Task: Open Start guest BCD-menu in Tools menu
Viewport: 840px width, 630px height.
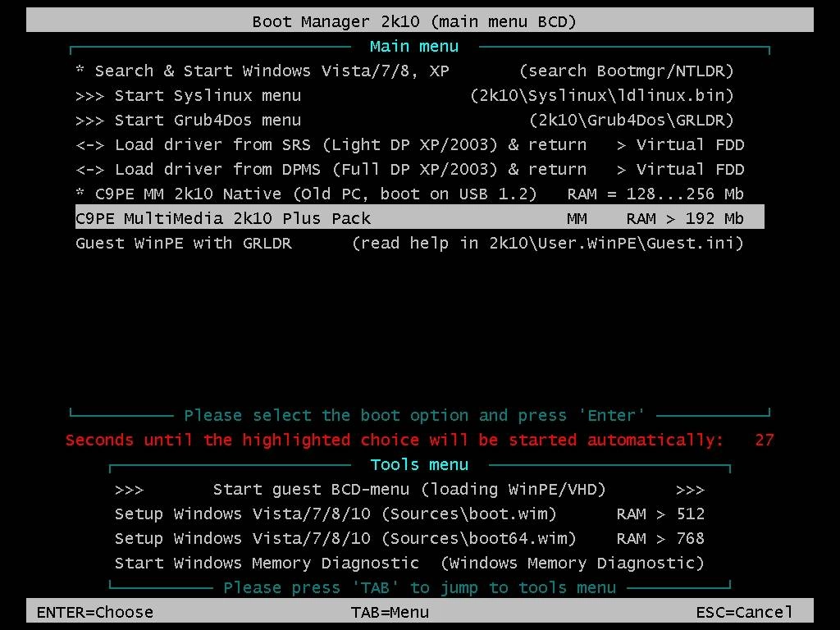Action: [409, 490]
